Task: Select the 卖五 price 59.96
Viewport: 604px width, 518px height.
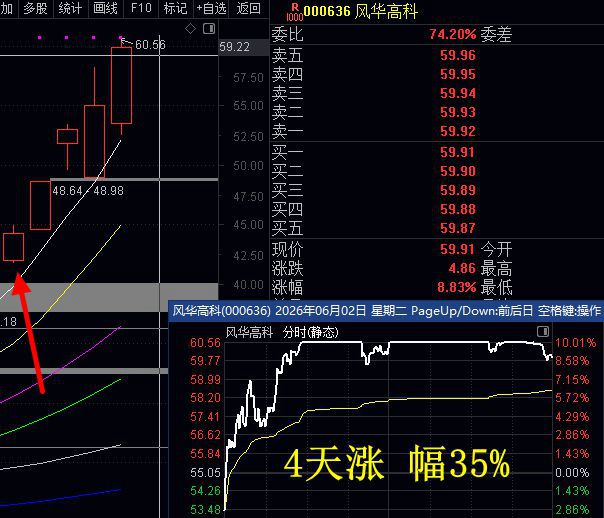Action: point(458,55)
